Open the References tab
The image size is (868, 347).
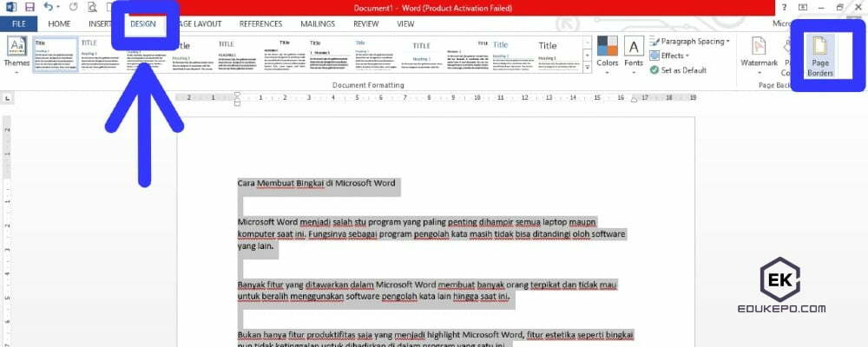260,23
